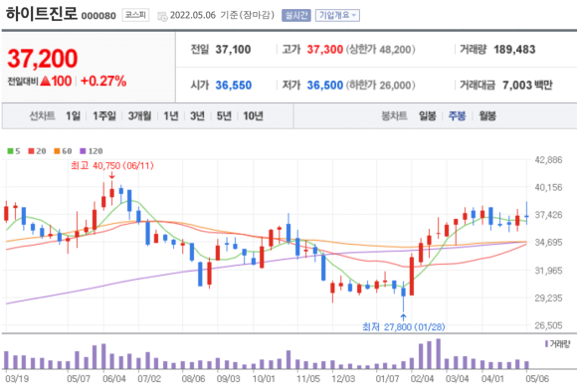Click the red up-triangle beside 100
The height and width of the screenshot is (392, 577).
[x=45, y=81]
